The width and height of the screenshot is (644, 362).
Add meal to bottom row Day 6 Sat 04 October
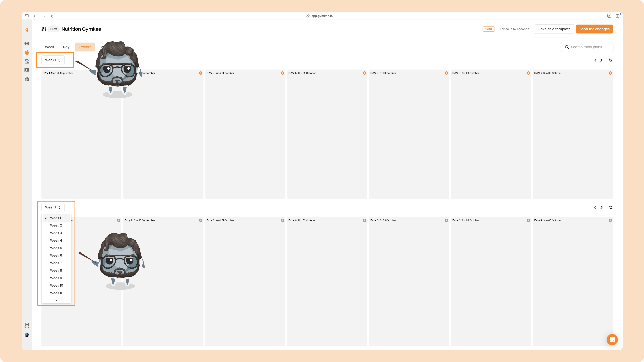click(528, 220)
